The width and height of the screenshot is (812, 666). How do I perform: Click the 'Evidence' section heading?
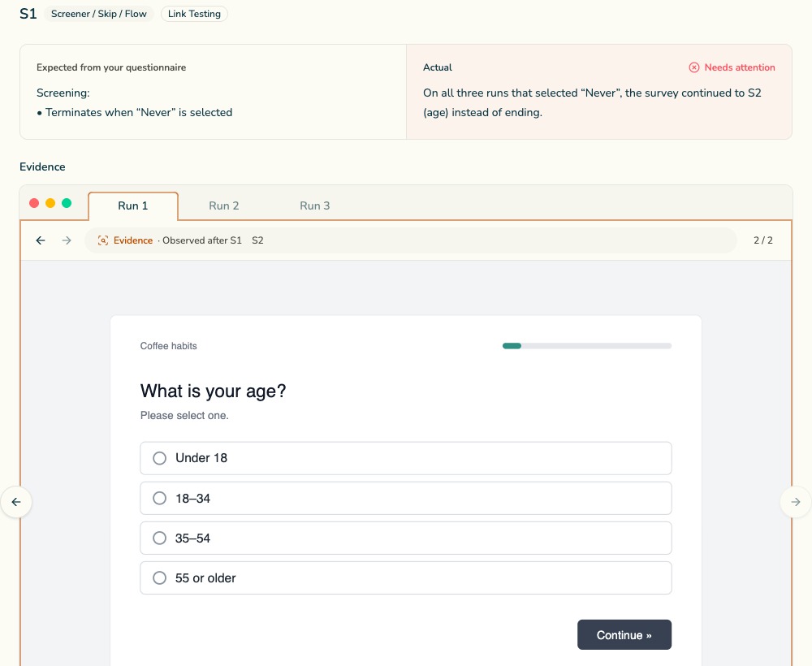[42, 166]
